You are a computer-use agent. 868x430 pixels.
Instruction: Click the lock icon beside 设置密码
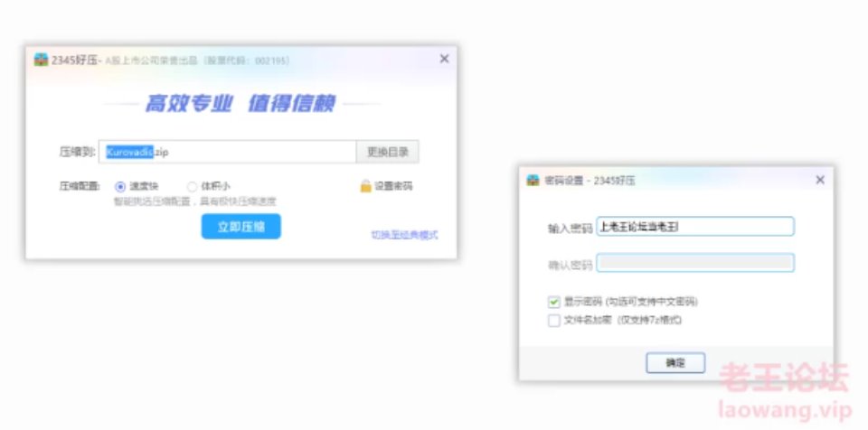click(x=365, y=186)
